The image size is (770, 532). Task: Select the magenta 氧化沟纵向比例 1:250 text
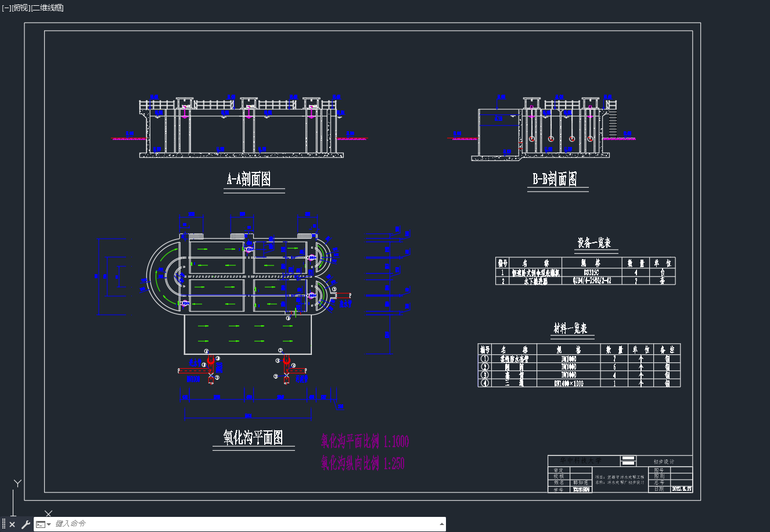click(363, 463)
